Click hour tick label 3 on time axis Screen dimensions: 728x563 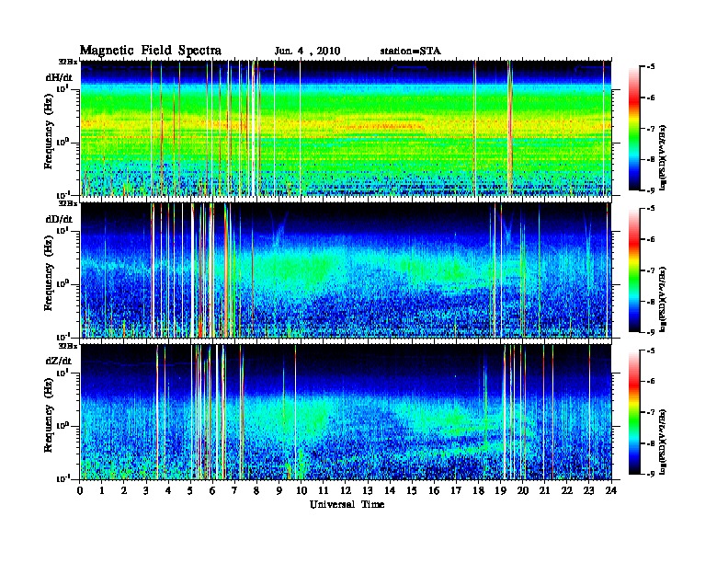click(x=147, y=490)
